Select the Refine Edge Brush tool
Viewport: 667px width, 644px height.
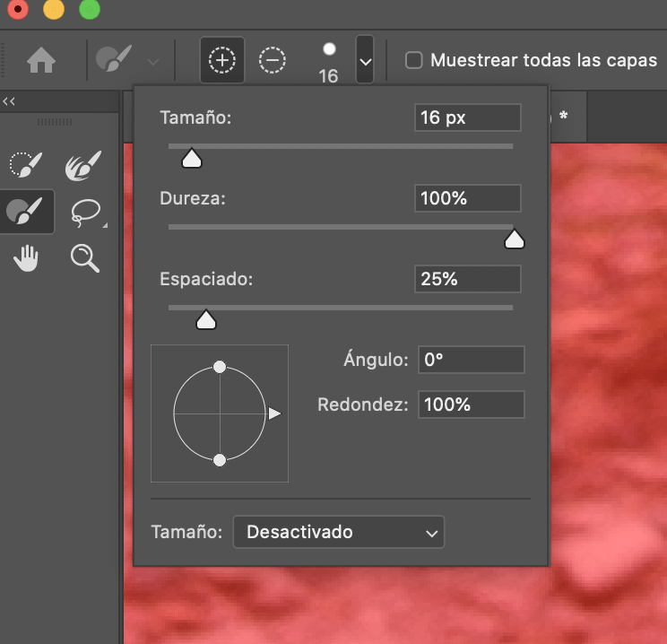[83, 165]
